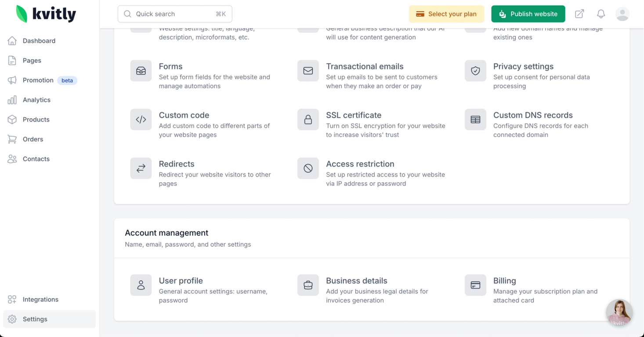Click the Redirects arrows icon
This screenshot has width=644, height=337.
[141, 168]
